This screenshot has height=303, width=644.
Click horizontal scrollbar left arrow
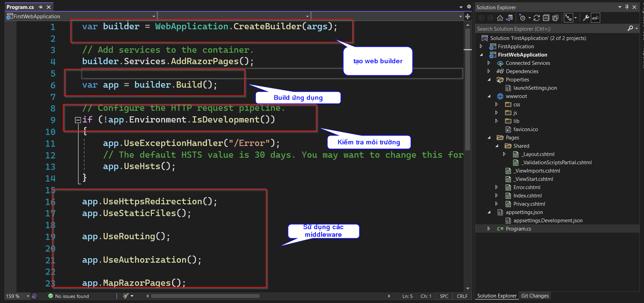click(x=148, y=296)
